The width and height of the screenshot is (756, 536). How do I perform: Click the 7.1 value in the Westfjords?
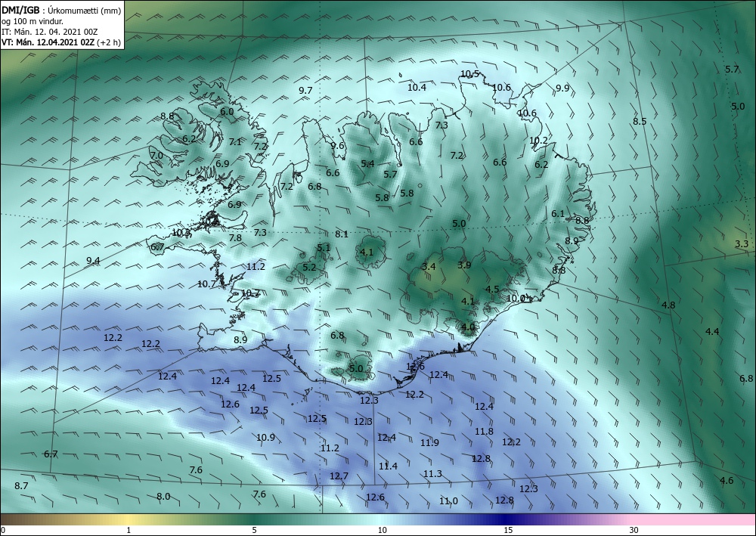coord(235,141)
